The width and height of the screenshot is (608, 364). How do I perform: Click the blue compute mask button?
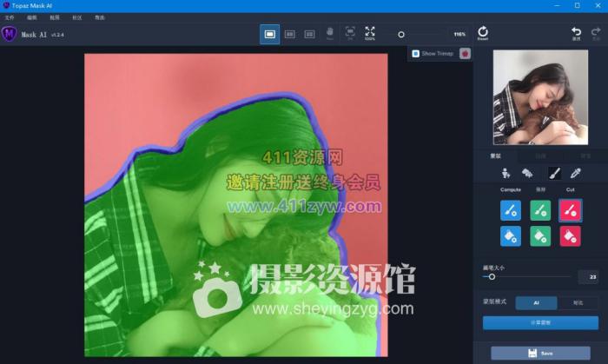pos(540,322)
